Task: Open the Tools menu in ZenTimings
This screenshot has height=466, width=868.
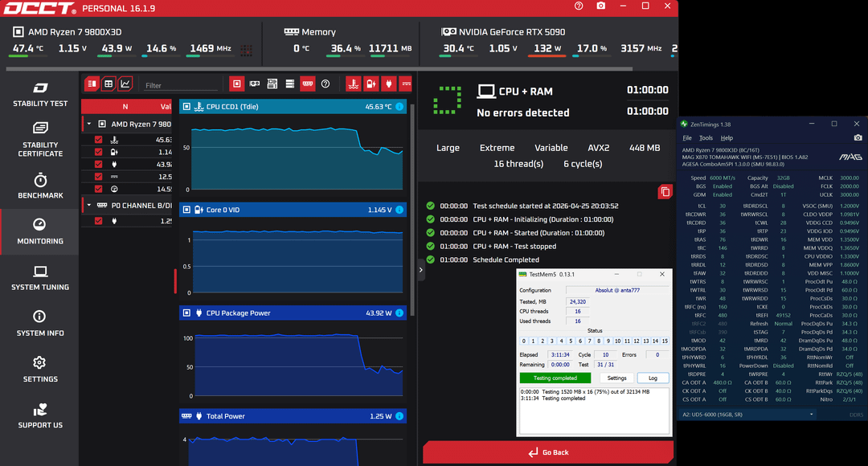Action: pos(706,138)
